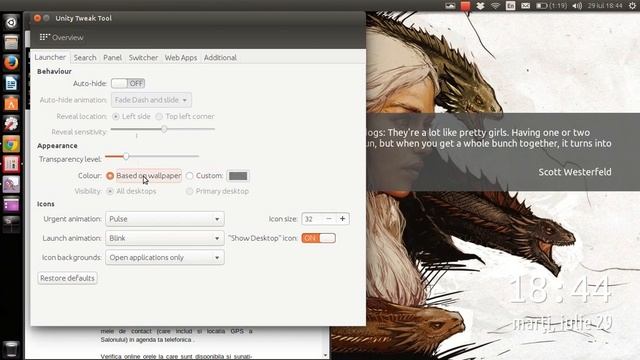The width and height of the screenshot is (640, 360).
Task: Click the Icon size value field
Action: pos(312,219)
